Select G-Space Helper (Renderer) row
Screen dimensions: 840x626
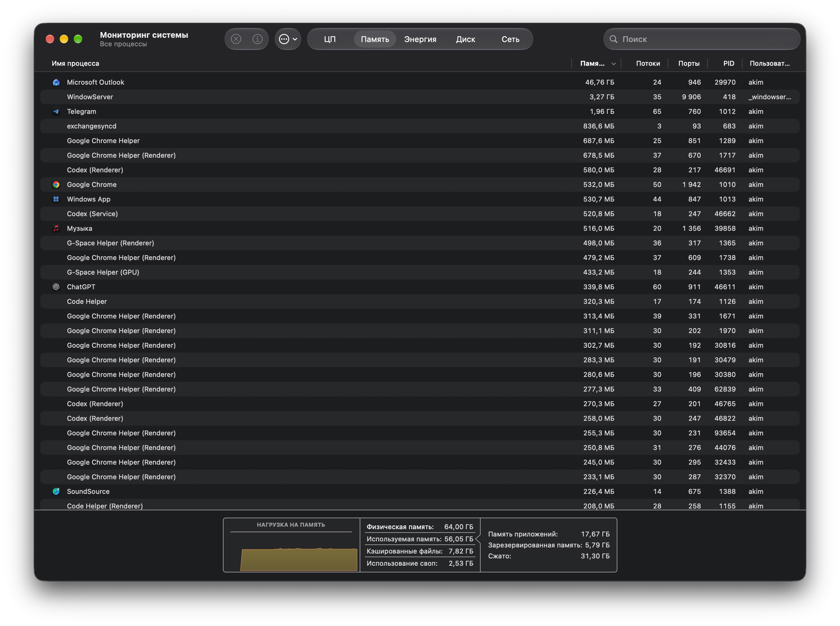tap(420, 243)
